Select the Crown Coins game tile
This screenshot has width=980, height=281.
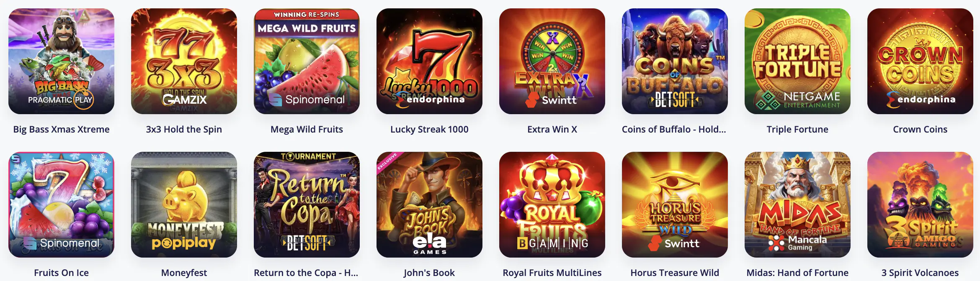pos(920,61)
